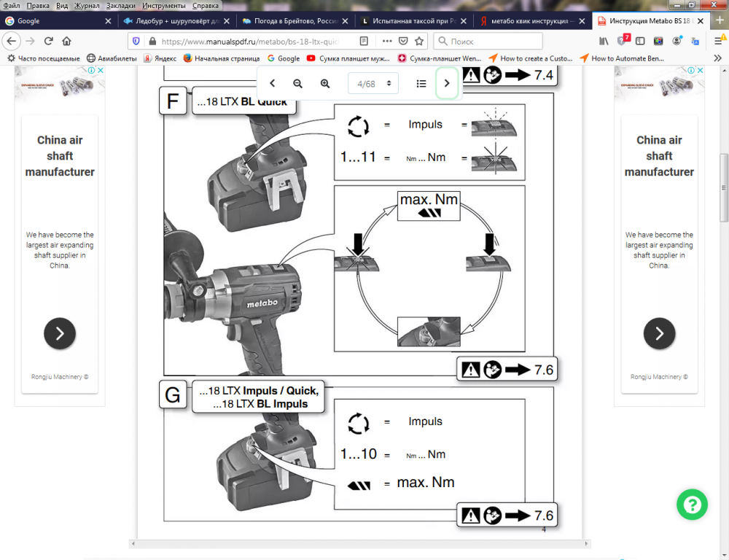Screen dimensions: 729x560
Task: Open the page actions three-dot menu
Action: tap(386, 41)
